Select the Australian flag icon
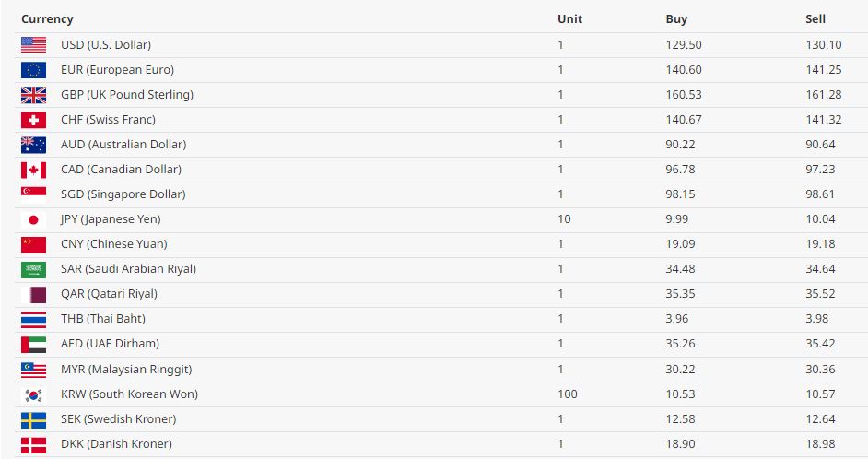Screen dimensions: 868x459 33,145
